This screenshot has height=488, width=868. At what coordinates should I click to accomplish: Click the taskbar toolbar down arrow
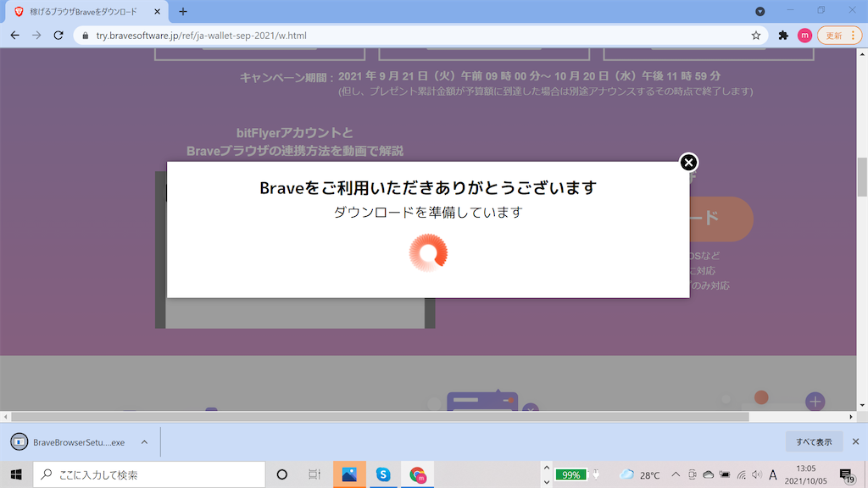[547, 482]
